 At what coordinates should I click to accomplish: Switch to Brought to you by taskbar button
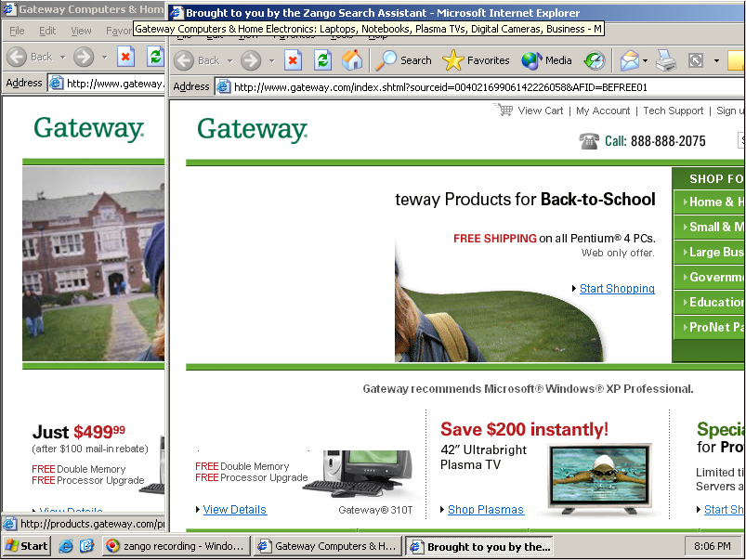(479, 546)
